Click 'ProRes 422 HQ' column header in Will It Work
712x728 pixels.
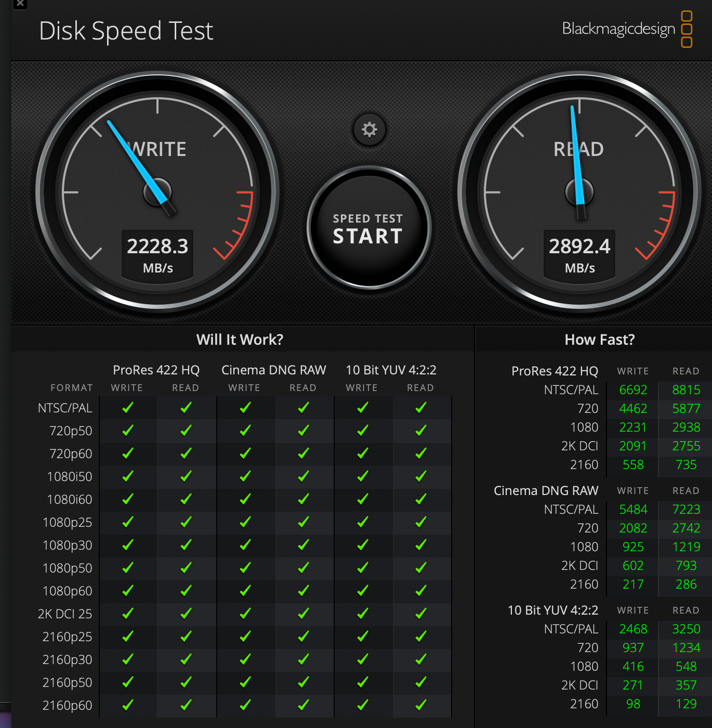point(156,370)
